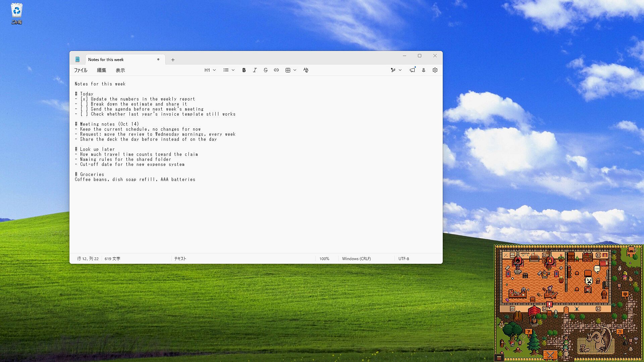Open the Recycle Bin desktop icon
Image resolution: width=644 pixels, height=362 pixels.
click(16, 14)
